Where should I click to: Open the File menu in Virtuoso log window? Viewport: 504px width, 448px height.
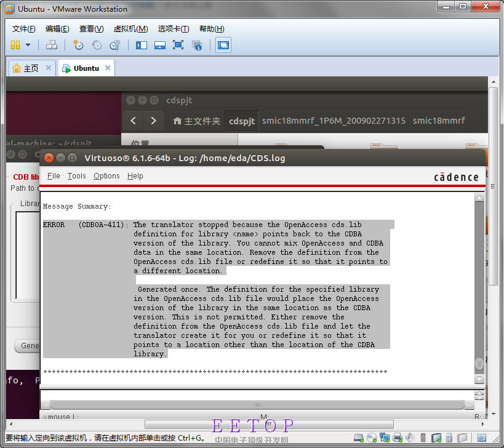click(x=54, y=176)
